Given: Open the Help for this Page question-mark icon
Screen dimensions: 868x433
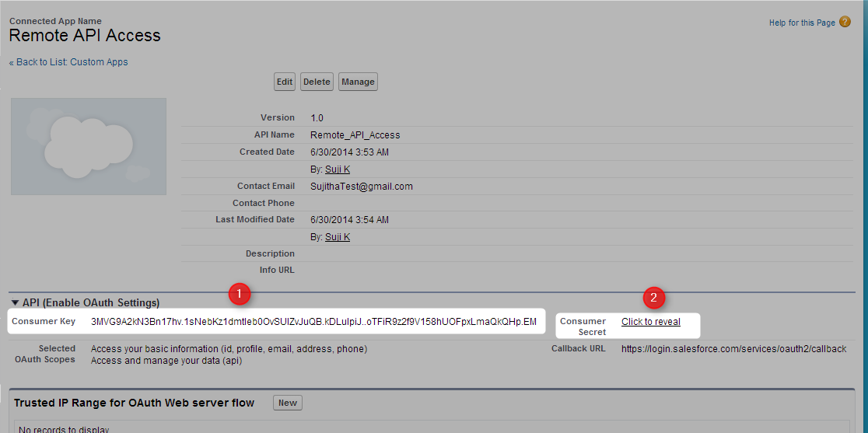Looking at the screenshot, I should click(845, 22).
